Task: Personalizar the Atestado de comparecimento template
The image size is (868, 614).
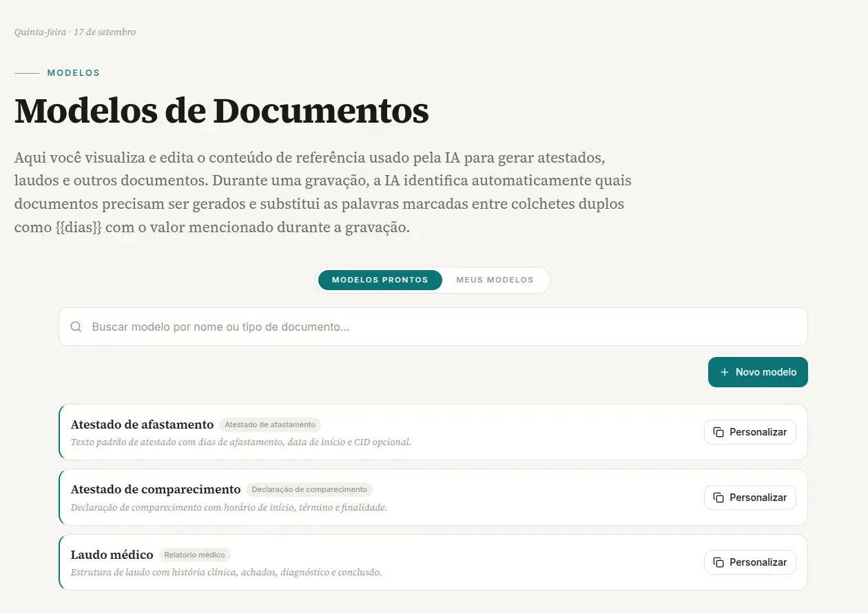Action: [750, 498]
